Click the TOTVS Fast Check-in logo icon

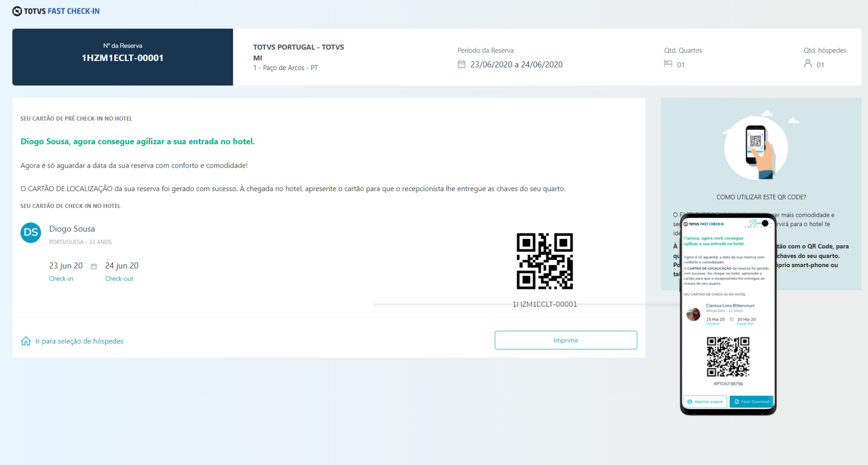[17, 11]
